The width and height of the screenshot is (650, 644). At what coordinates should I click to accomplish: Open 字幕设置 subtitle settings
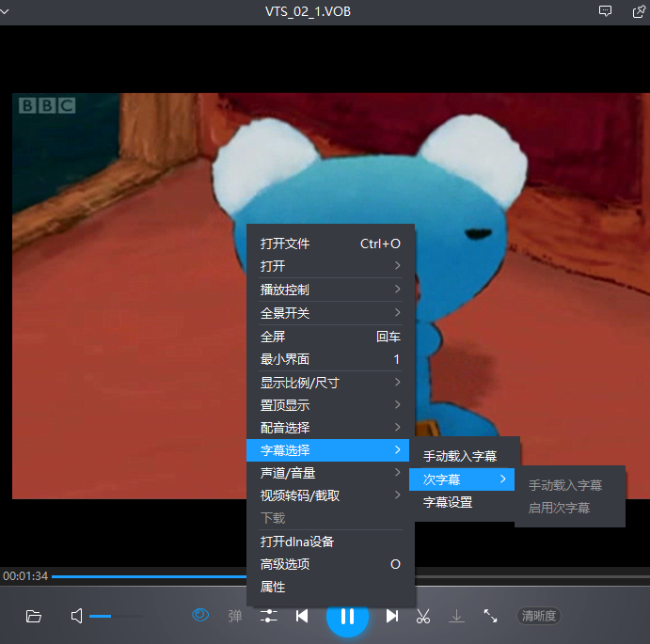click(464, 502)
